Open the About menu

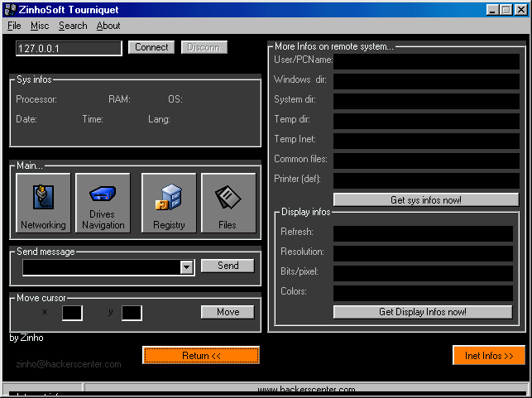108,26
